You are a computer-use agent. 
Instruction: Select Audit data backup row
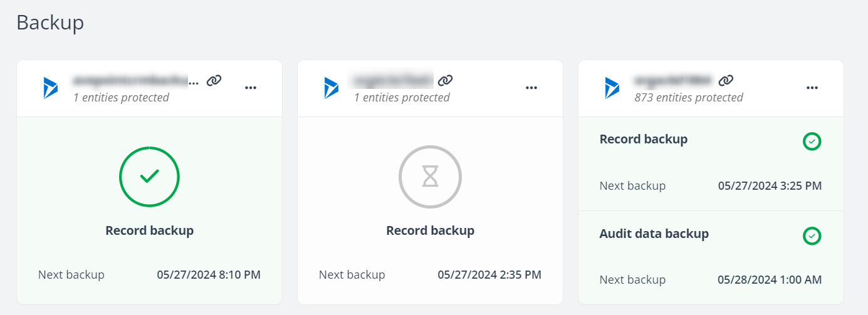[x=654, y=234]
